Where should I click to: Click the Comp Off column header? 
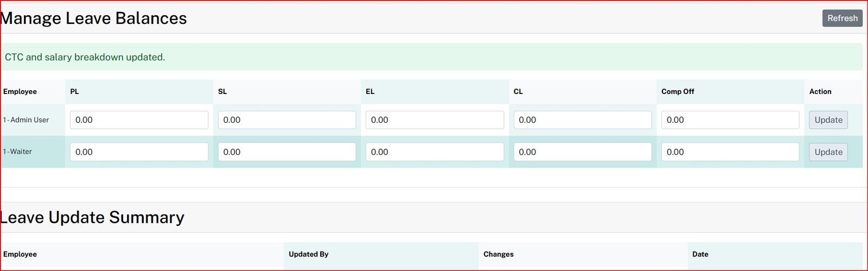(678, 92)
